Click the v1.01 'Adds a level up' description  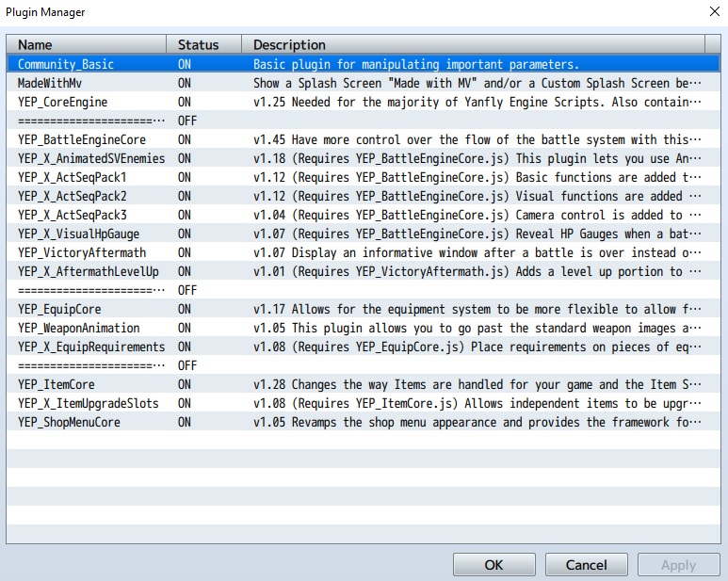[477, 271]
